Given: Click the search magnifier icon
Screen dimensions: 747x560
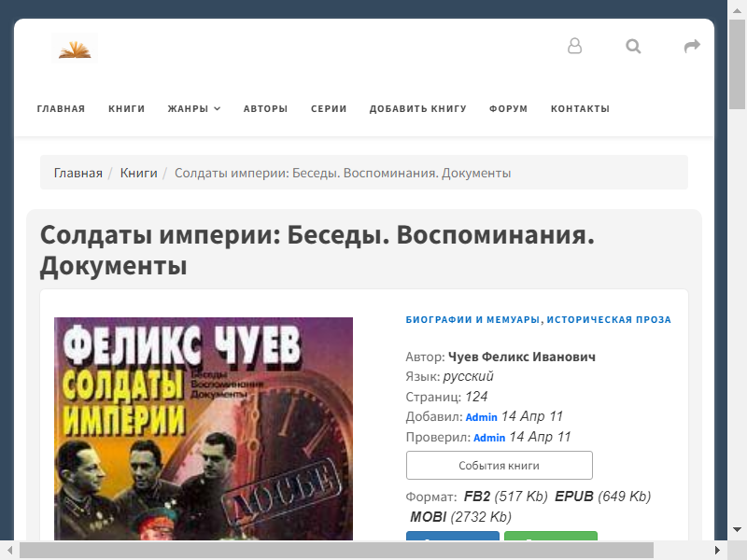Looking at the screenshot, I should point(634,46).
